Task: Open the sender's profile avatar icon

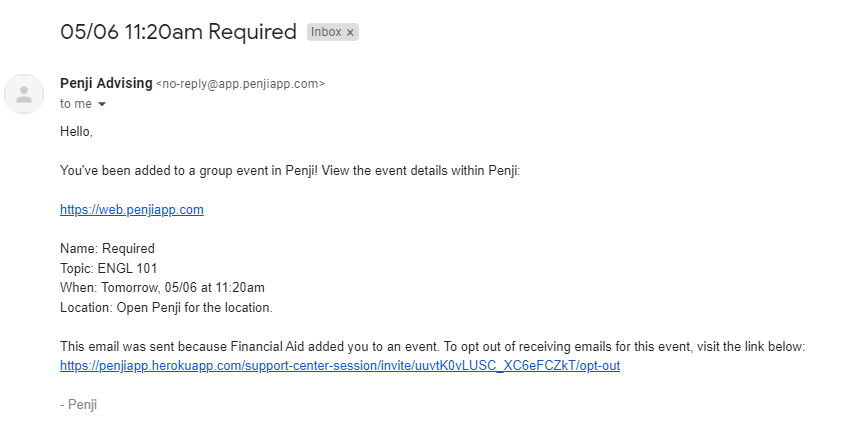Action: pyautogui.click(x=24, y=94)
